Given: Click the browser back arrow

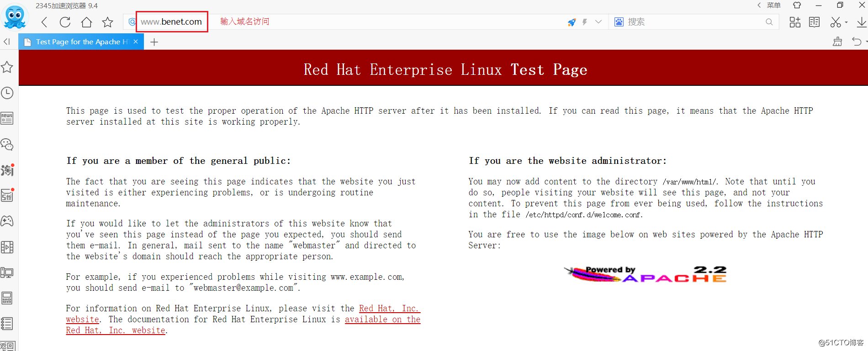Looking at the screenshot, I should (x=44, y=22).
